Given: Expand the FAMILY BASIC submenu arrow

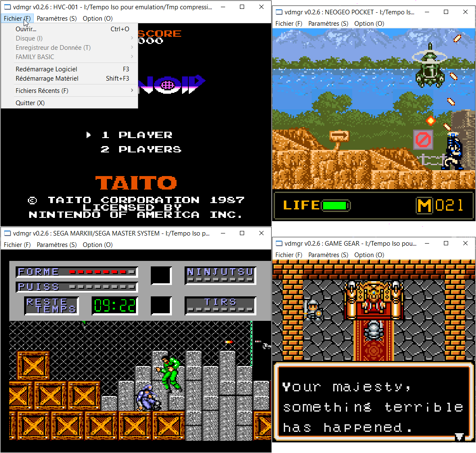Looking at the screenshot, I should click(x=132, y=57).
